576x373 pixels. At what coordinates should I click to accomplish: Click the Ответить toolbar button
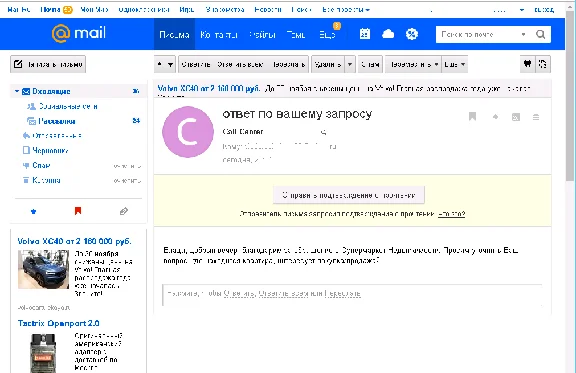pyautogui.click(x=196, y=64)
